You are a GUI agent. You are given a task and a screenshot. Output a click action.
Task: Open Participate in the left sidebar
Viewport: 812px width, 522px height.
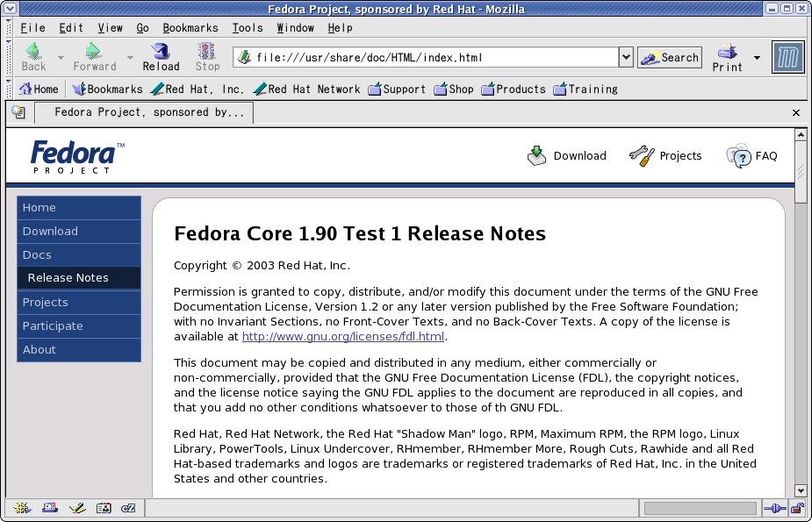(x=79, y=326)
